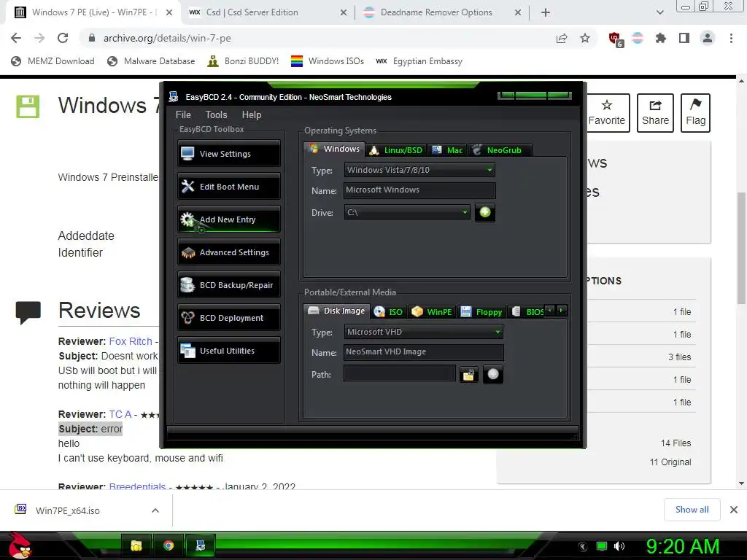Open Deadname Remover extension icon
This screenshot has width=747, height=560.
coord(638,38)
